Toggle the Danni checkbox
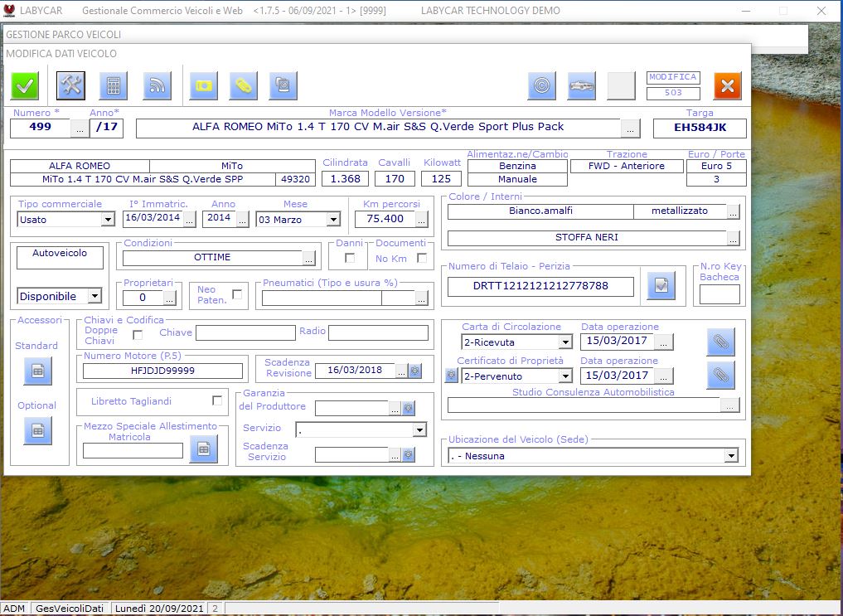The height and width of the screenshot is (616, 843). pos(350,258)
